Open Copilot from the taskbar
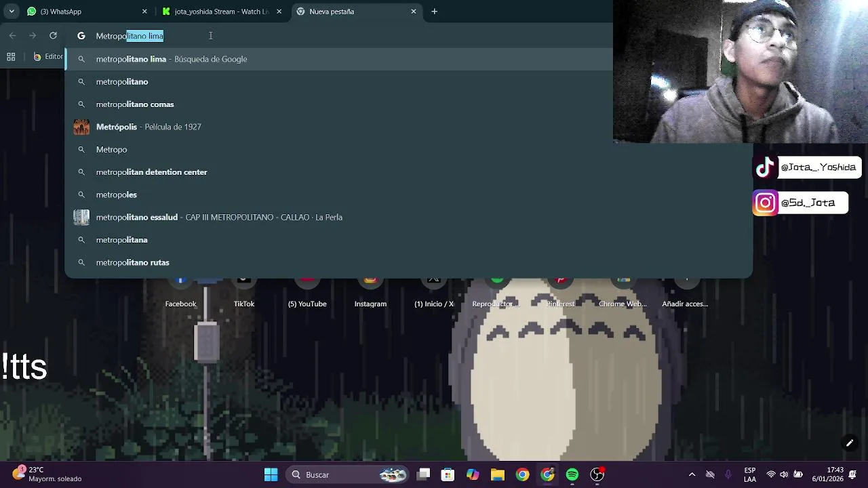Viewport: 868px width, 488px height. pyautogui.click(x=473, y=474)
